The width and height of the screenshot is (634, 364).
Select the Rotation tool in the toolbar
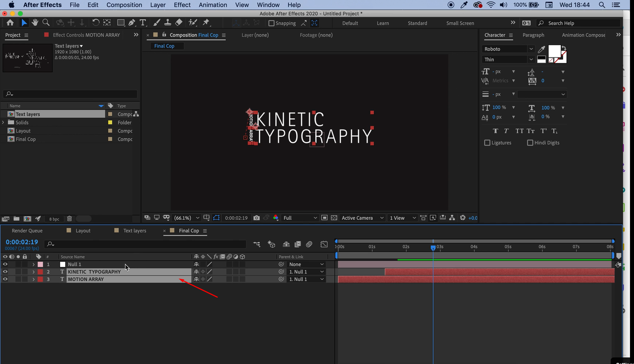click(x=95, y=23)
